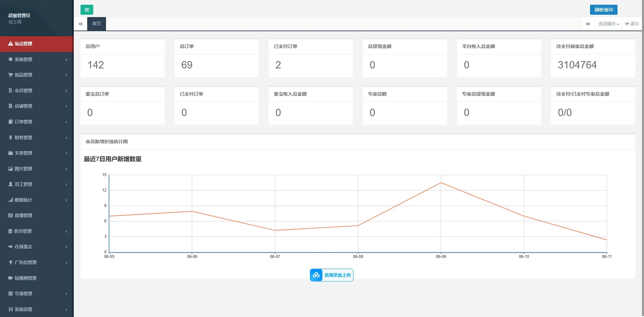
Task: Click the 鉴宝收入总金额 card title
Action: (290, 94)
